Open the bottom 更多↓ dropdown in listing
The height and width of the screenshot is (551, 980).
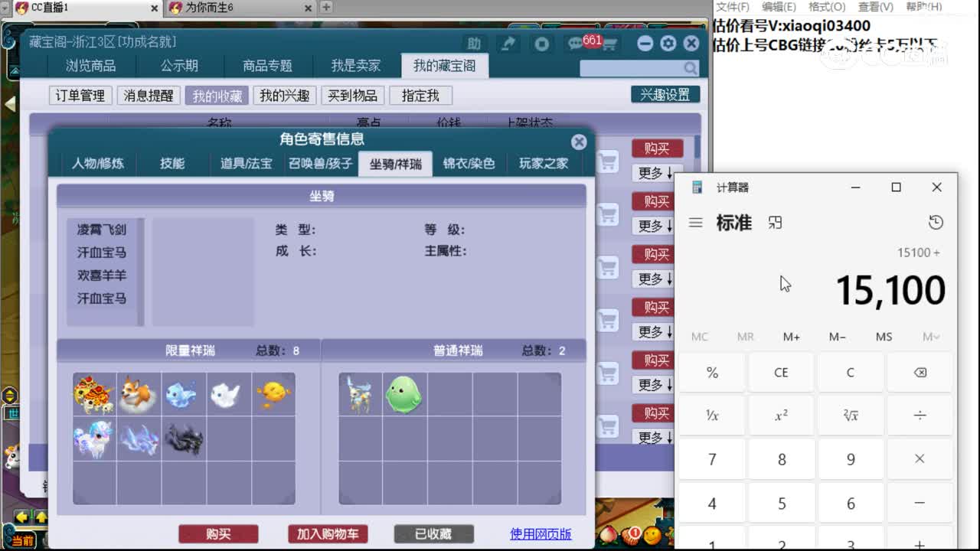653,438
